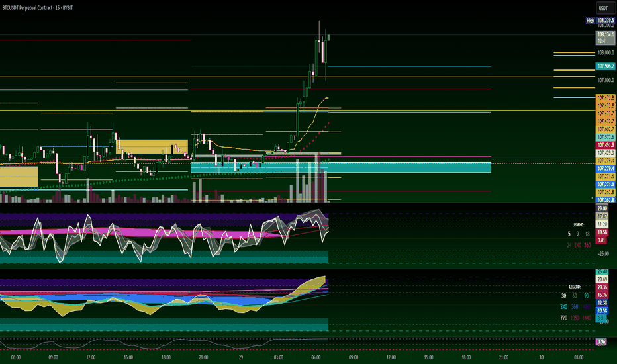Click legend entry 18 in upper oscillator legend

(x=587, y=234)
